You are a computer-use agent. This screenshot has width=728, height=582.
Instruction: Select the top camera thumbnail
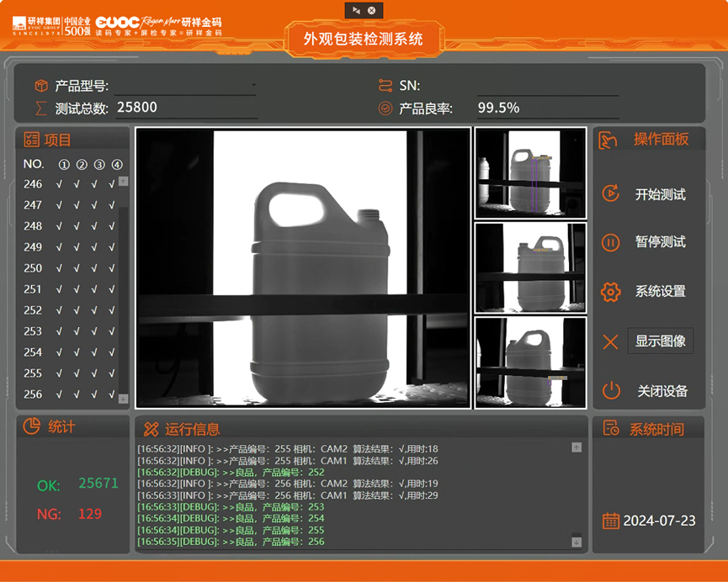(x=530, y=172)
